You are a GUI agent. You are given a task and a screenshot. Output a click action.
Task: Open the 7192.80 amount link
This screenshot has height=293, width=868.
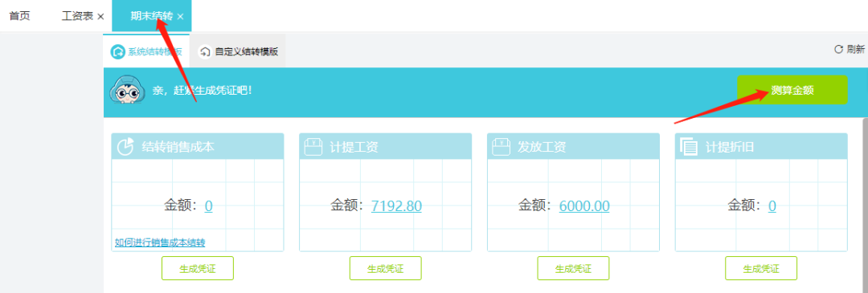396,206
